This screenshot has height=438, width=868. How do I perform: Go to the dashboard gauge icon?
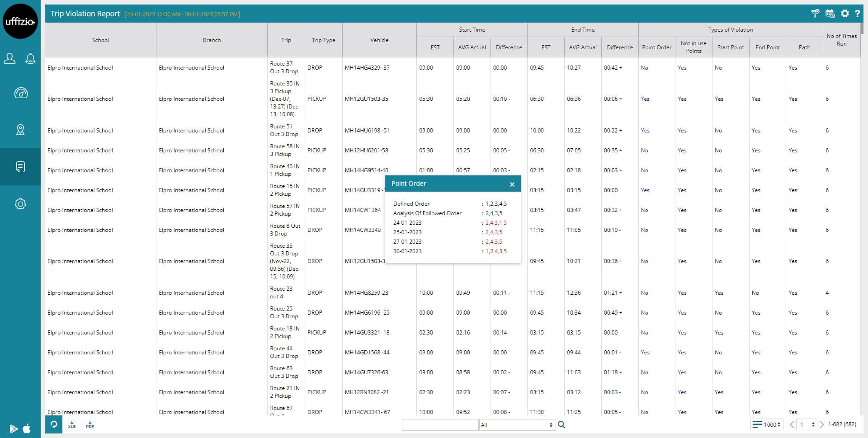pyautogui.click(x=21, y=93)
